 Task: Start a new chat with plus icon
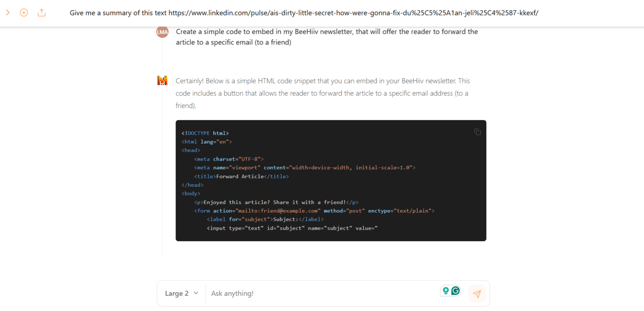[x=24, y=12]
